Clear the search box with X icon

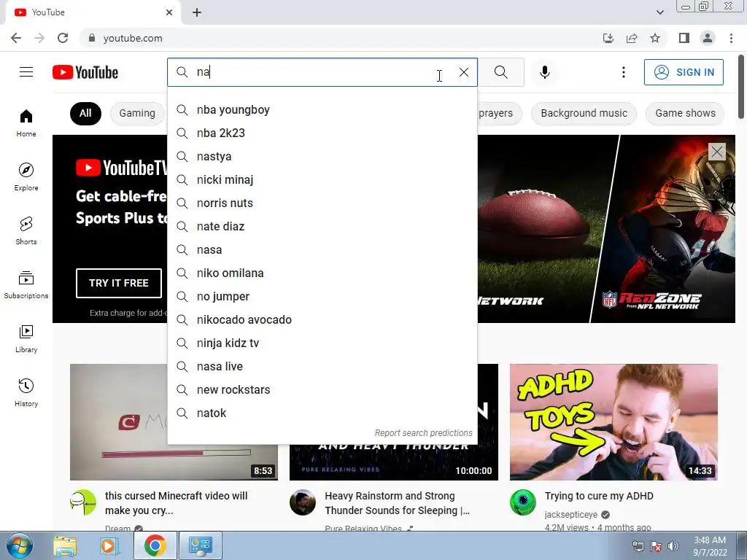point(463,72)
